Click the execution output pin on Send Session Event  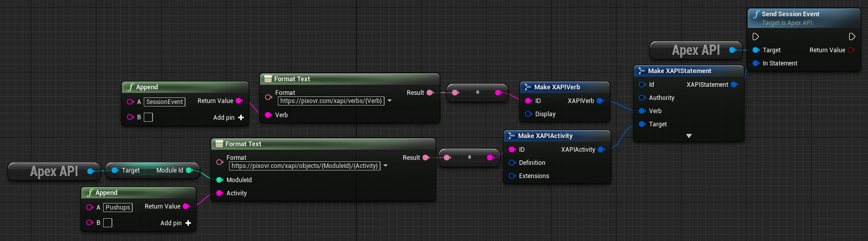pyautogui.click(x=852, y=37)
